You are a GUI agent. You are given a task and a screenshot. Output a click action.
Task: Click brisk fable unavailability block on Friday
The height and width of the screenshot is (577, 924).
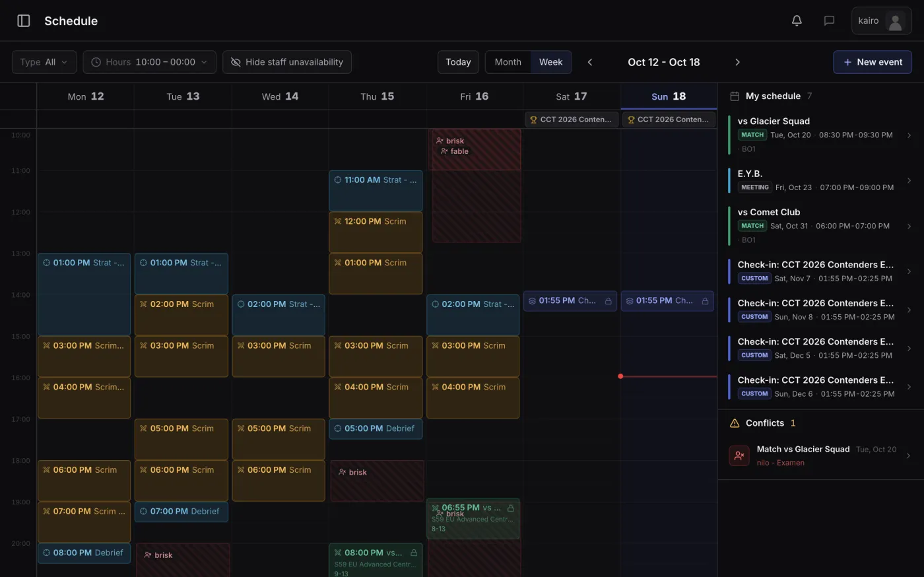[x=477, y=186]
